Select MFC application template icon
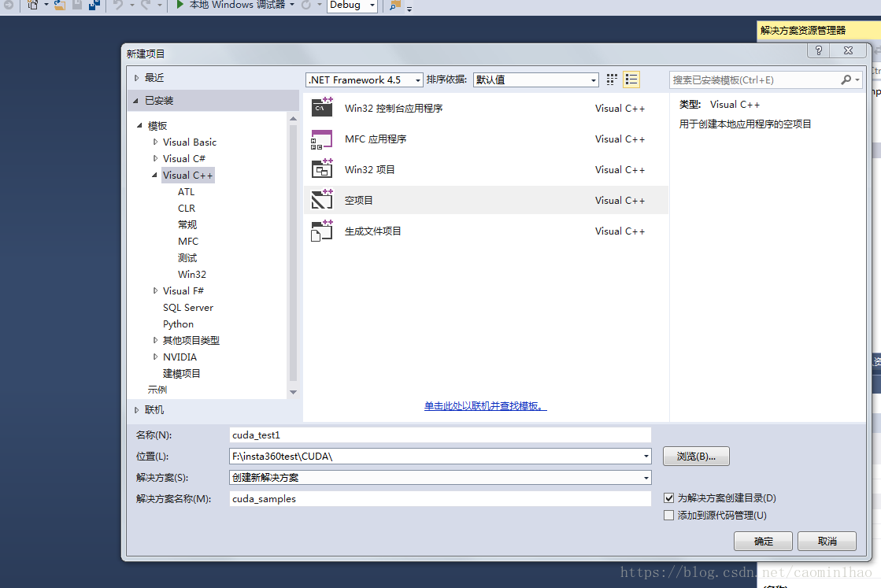Screen dimensions: 881x588 322,139
